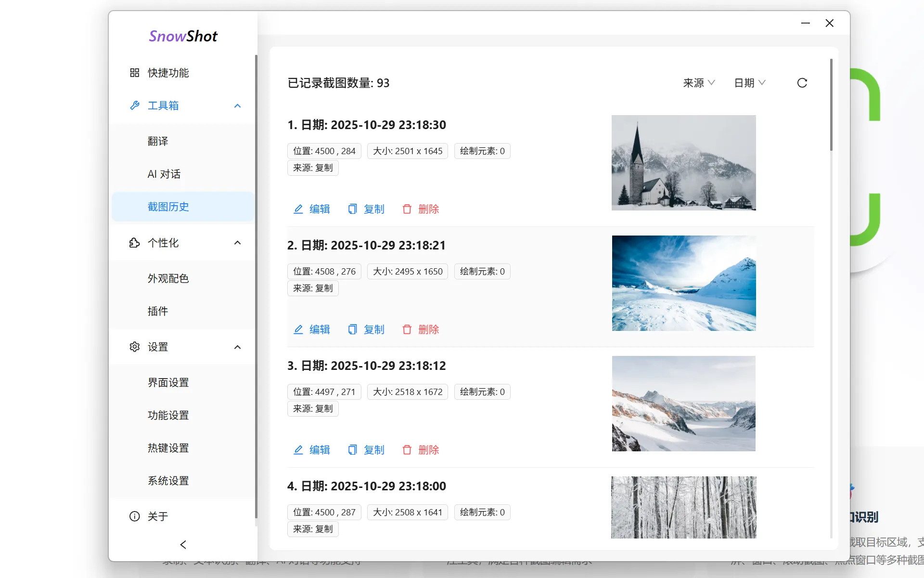Refresh the screenshot history list

click(802, 82)
